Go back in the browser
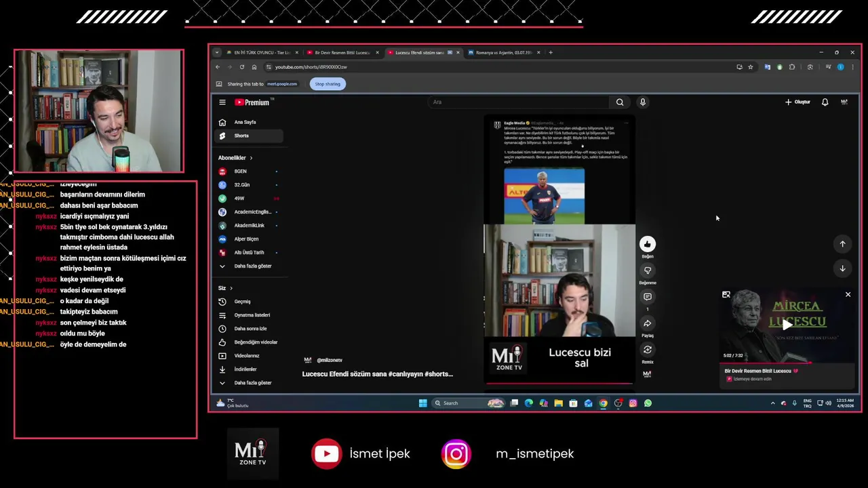This screenshot has width=868, height=488. pyautogui.click(x=218, y=67)
